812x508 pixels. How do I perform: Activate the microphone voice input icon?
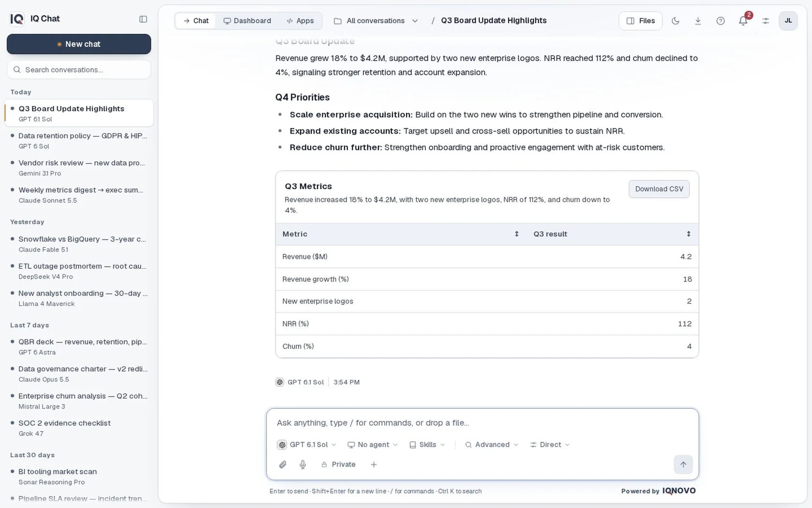[x=303, y=464]
